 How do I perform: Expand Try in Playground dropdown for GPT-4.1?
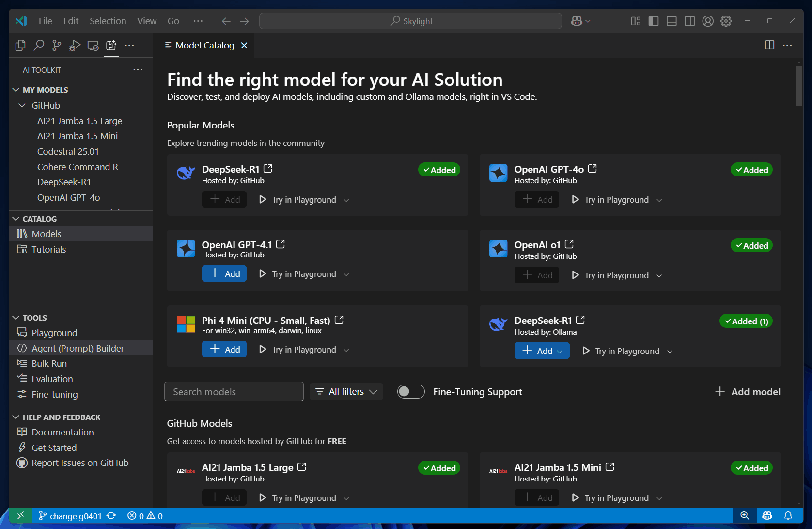tap(346, 274)
